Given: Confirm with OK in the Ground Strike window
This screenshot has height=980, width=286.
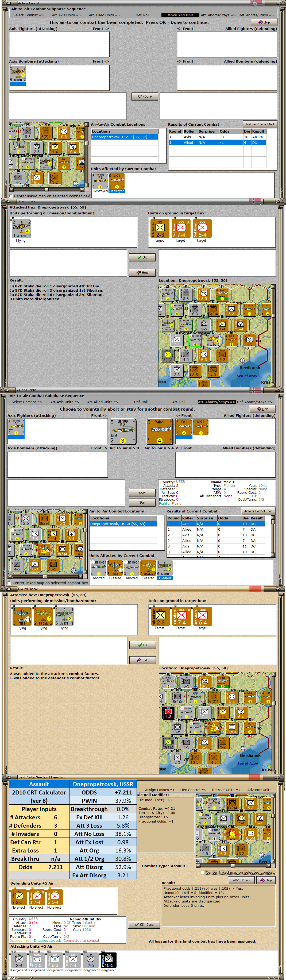Looking at the screenshot, I should coord(142,257).
